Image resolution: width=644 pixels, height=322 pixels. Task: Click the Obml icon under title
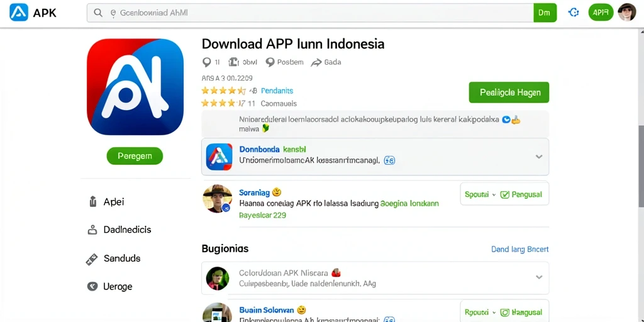234,62
